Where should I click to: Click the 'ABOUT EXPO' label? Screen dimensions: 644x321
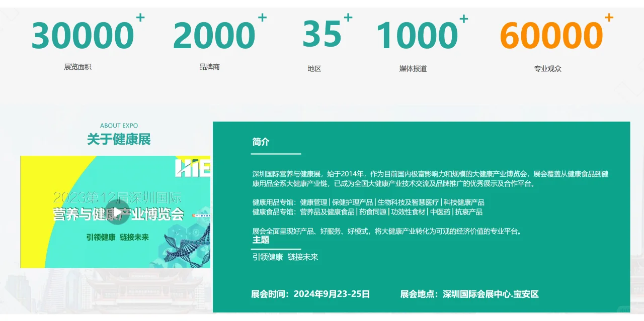click(119, 125)
